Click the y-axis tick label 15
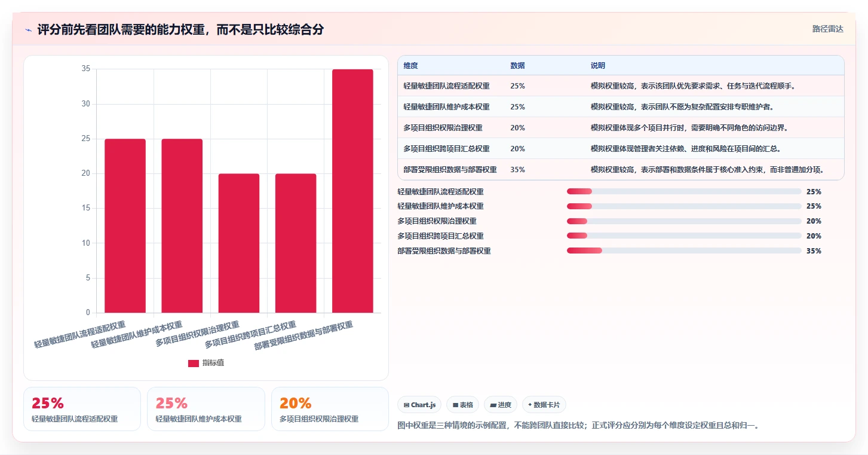 86,208
